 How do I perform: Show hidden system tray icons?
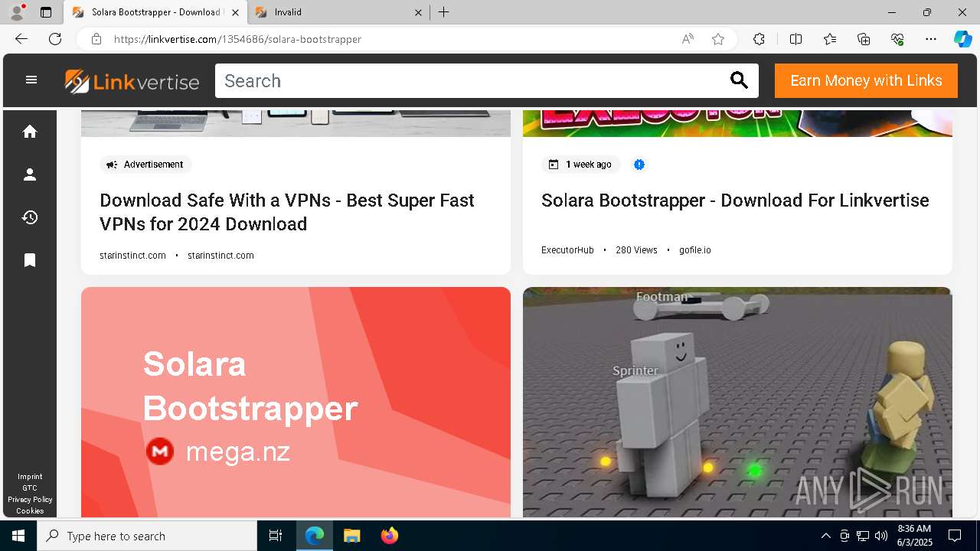pos(825,536)
